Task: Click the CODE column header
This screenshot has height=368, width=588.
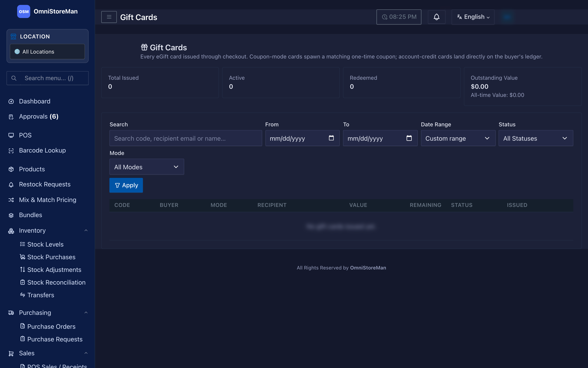Action: [x=122, y=205]
